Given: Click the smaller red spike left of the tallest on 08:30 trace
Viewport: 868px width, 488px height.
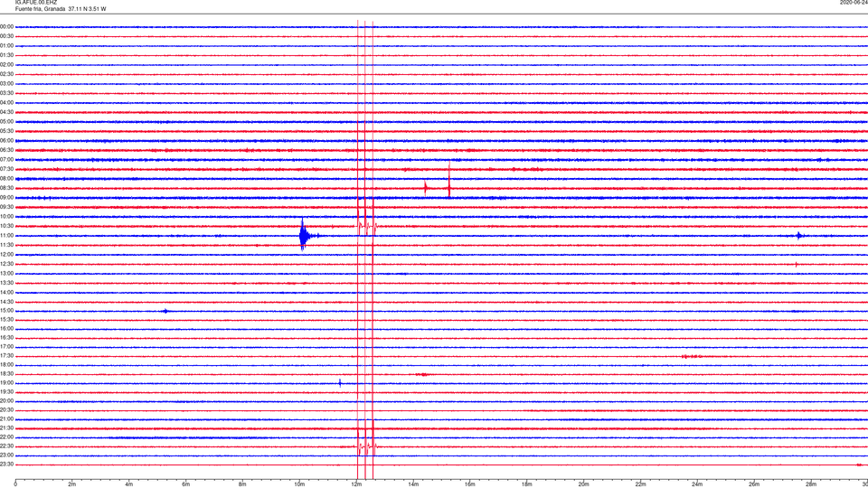Looking at the screenshot, I should coord(425,188).
